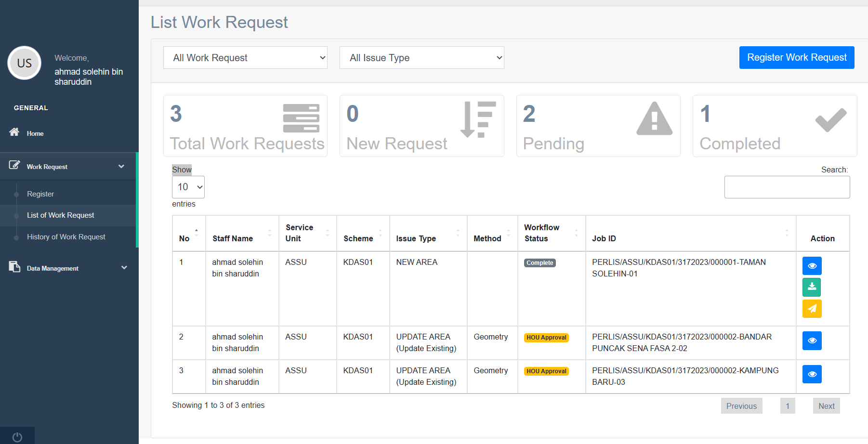The width and height of the screenshot is (868, 444).
Task: Open the All Issue Type dropdown
Action: coord(421,58)
